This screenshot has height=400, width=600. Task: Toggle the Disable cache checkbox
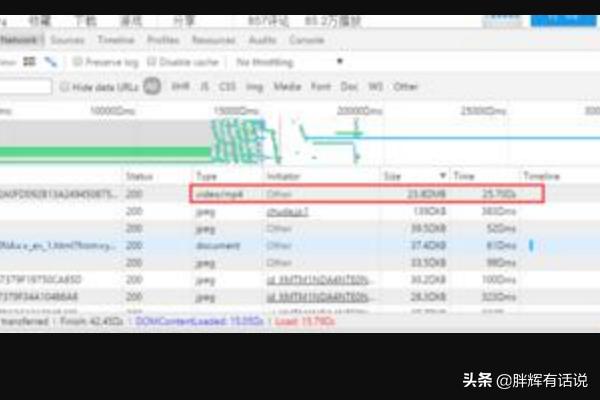pyautogui.click(x=153, y=62)
